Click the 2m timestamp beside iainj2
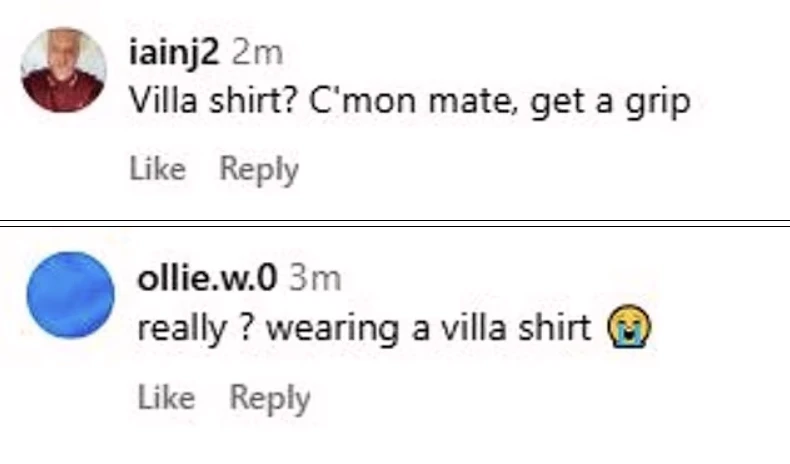This screenshot has height=464, width=790. tap(260, 53)
